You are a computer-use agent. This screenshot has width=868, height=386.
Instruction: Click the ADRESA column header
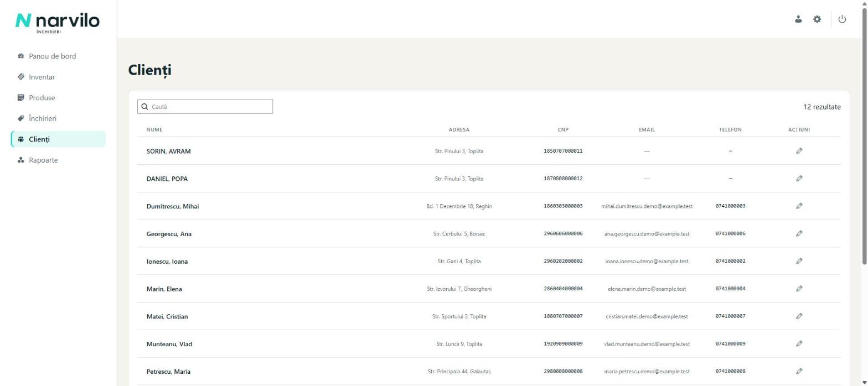point(459,129)
